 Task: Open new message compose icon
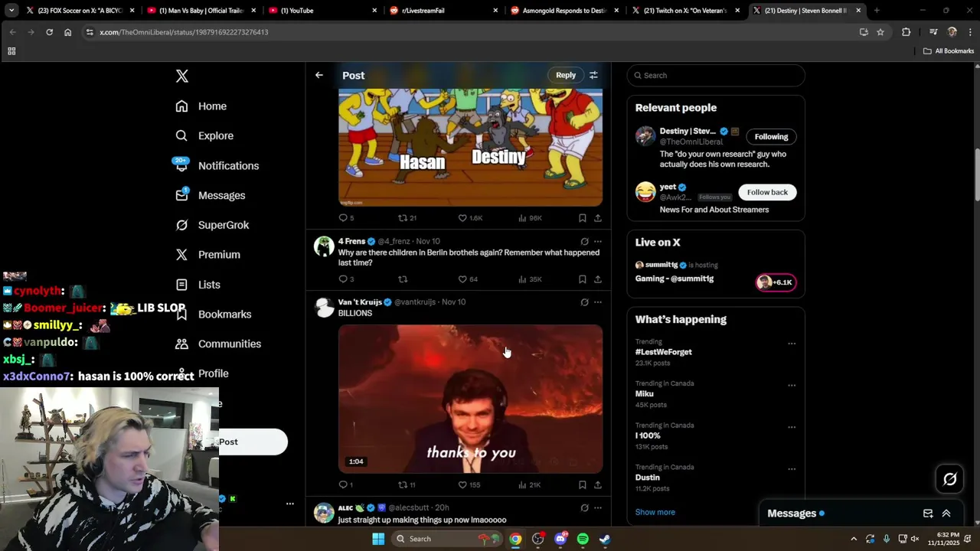928,514
